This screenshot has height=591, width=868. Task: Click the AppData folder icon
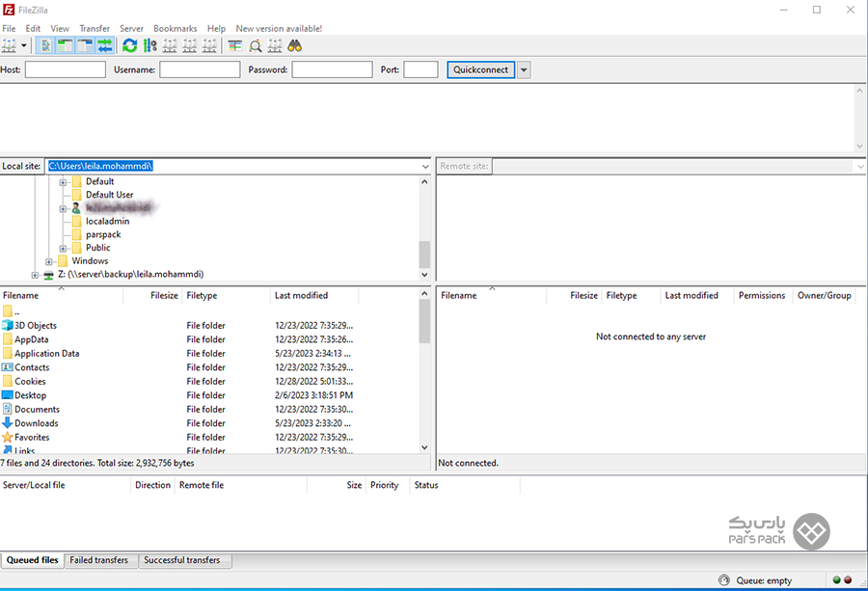click(x=7, y=339)
